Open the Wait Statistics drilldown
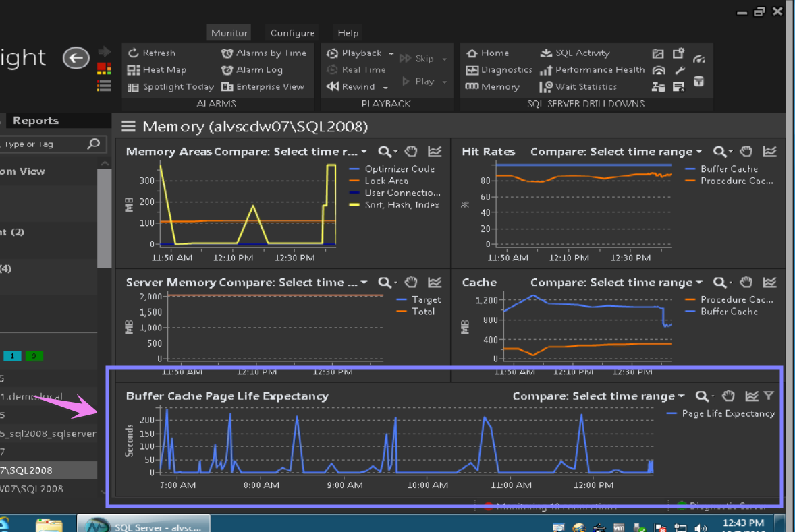The image size is (795, 532). coord(578,86)
